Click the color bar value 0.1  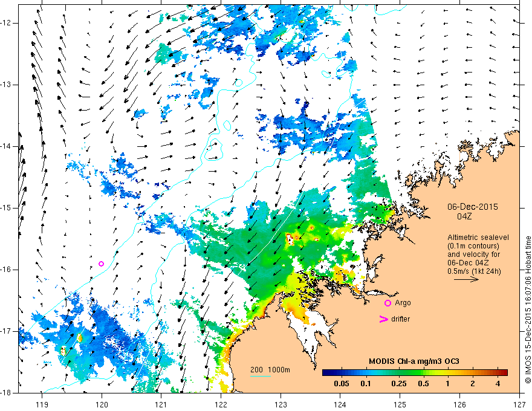[366, 384]
